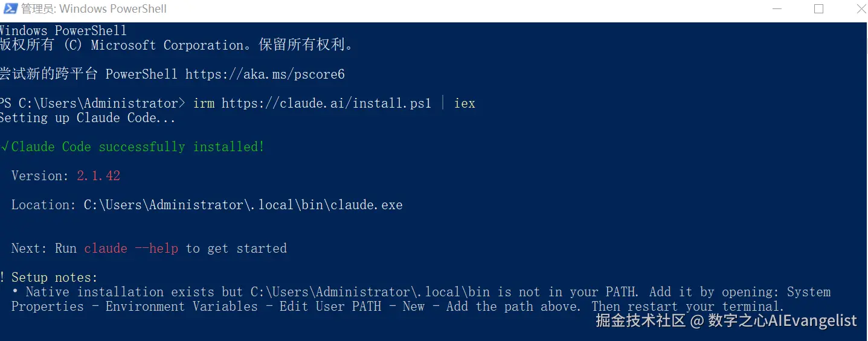
Task: Click the exclamation mark before Setup notes
Action: [x=2, y=278]
